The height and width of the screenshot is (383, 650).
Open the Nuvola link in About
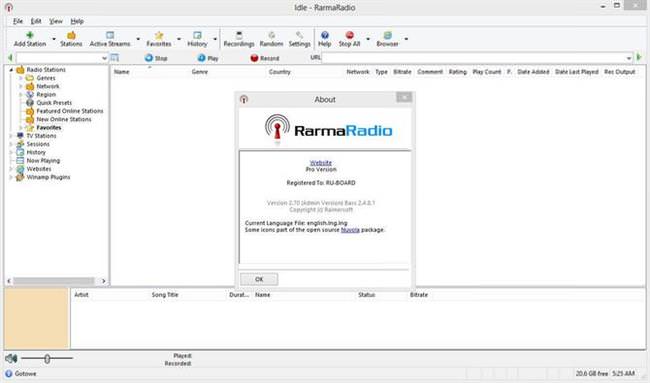350,230
